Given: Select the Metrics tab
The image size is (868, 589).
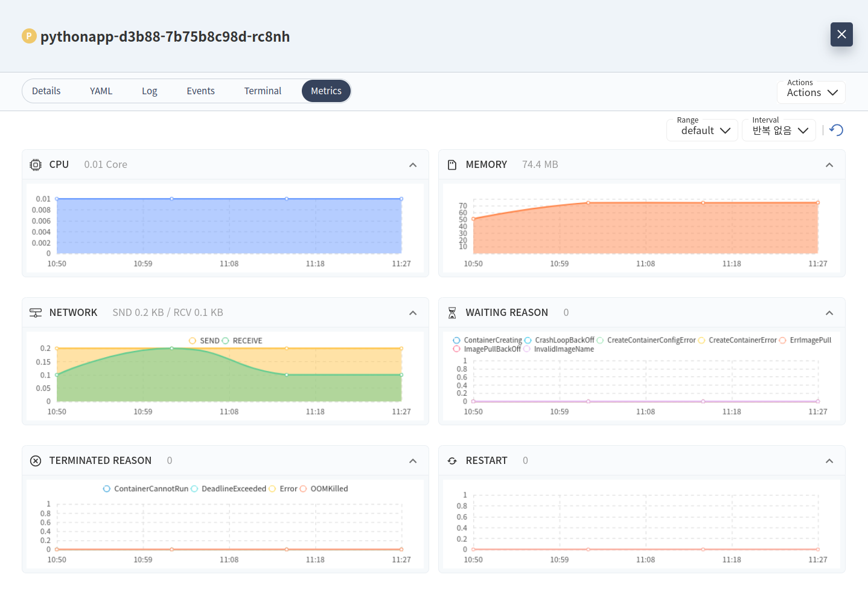Looking at the screenshot, I should click(326, 91).
